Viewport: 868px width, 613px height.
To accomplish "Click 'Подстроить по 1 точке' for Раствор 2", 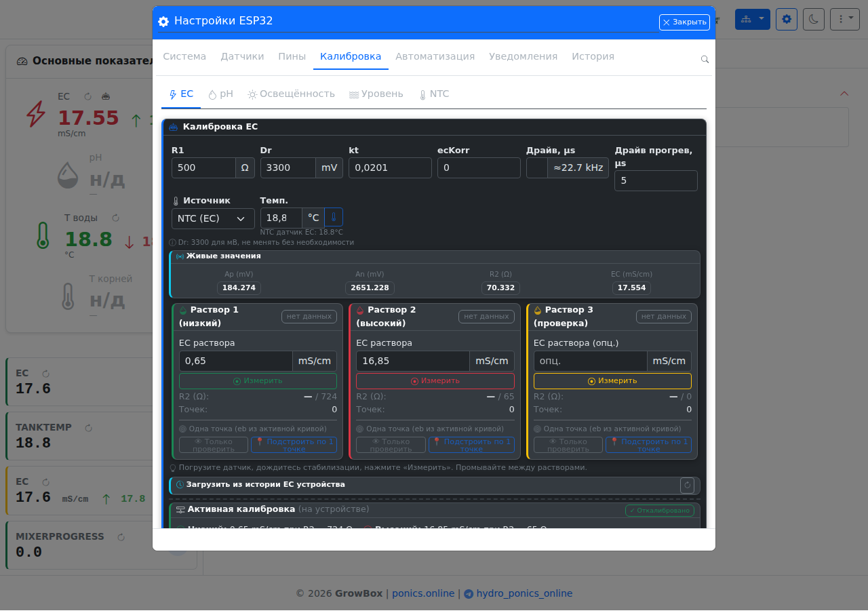I will 471,445.
